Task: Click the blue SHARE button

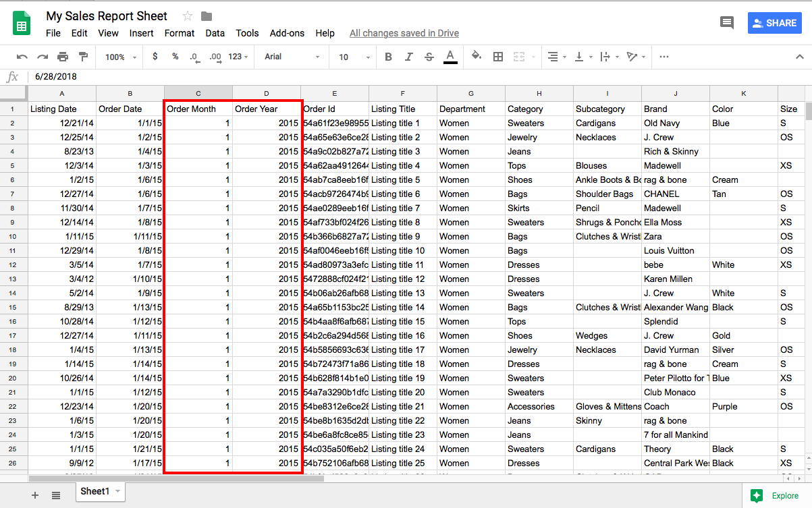Action: (x=774, y=23)
